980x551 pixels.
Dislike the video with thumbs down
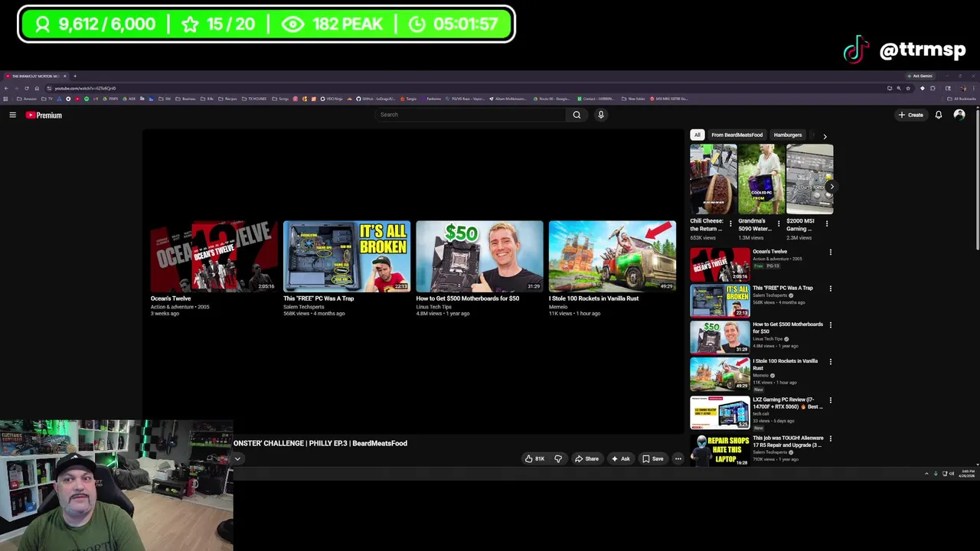coord(558,458)
